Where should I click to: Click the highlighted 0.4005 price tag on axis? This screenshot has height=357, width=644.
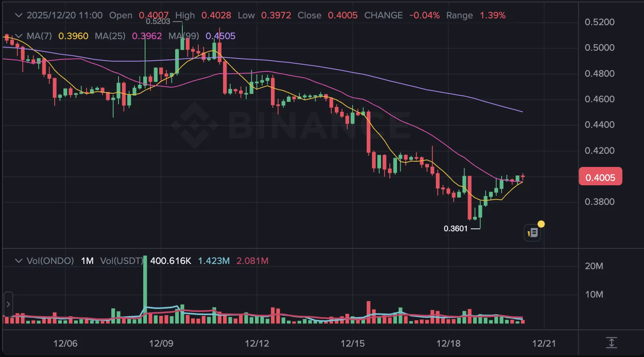tap(600, 177)
